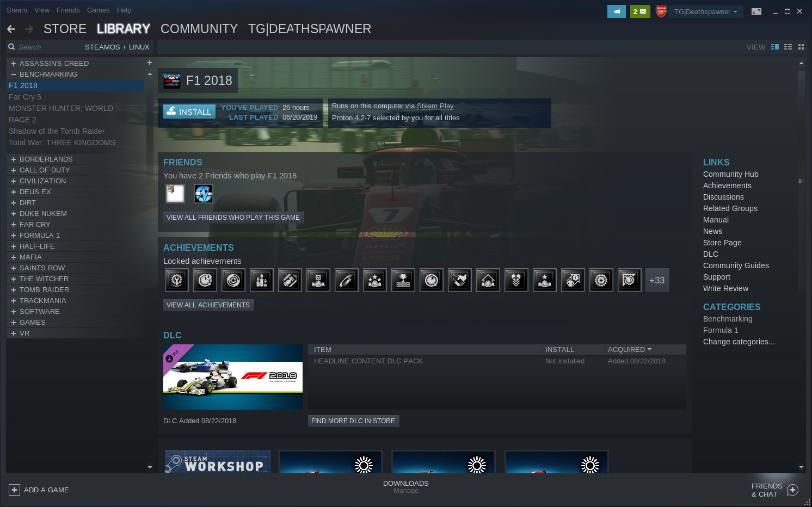Expand the VR category
812x507 pixels.
[x=14, y=333]
